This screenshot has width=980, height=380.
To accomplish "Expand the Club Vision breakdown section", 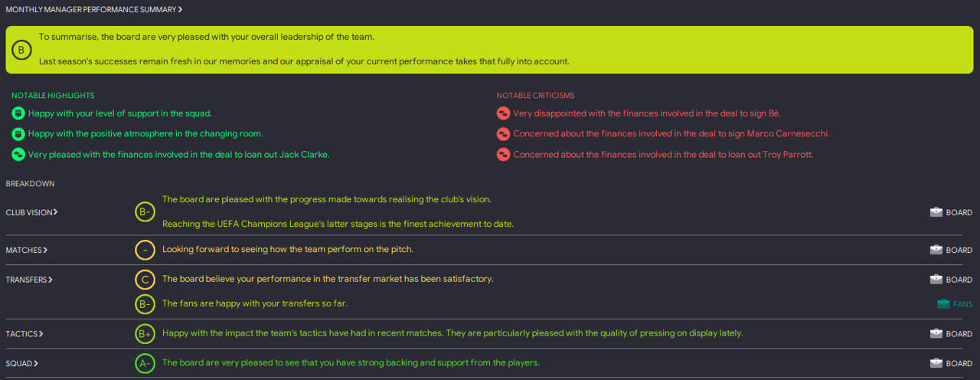I will coord(31,212).
